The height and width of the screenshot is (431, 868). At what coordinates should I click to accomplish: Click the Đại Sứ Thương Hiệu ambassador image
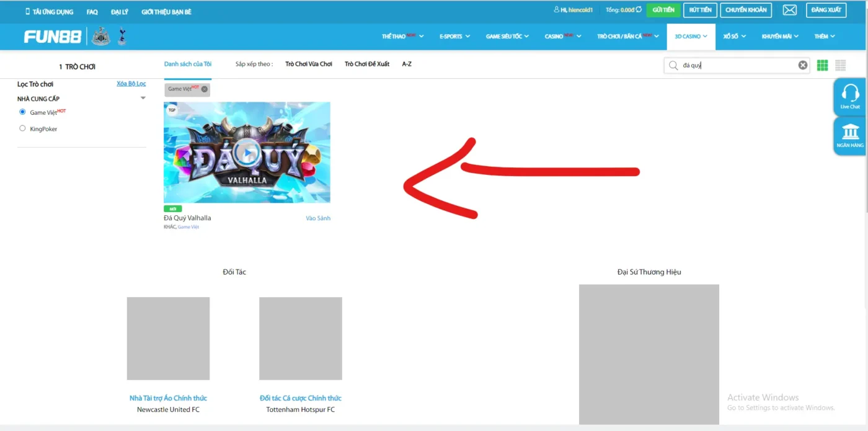pyautogui.click(x=649, y=354)
